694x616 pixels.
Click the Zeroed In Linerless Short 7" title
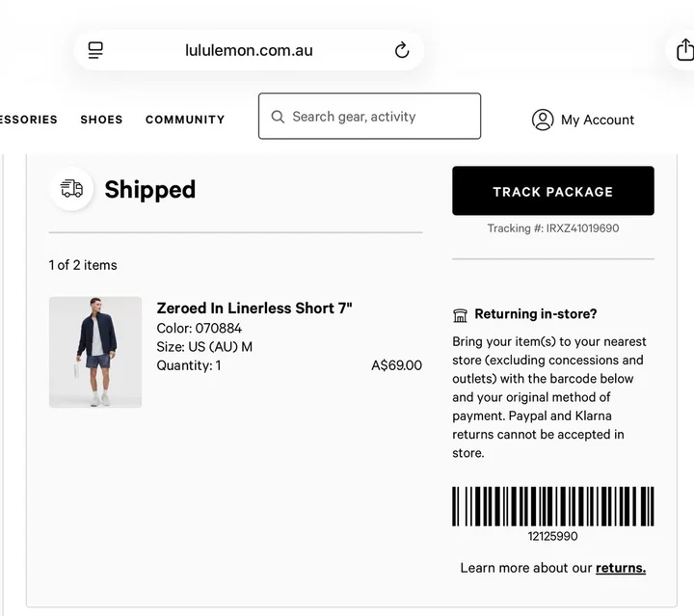coord(254,308)
